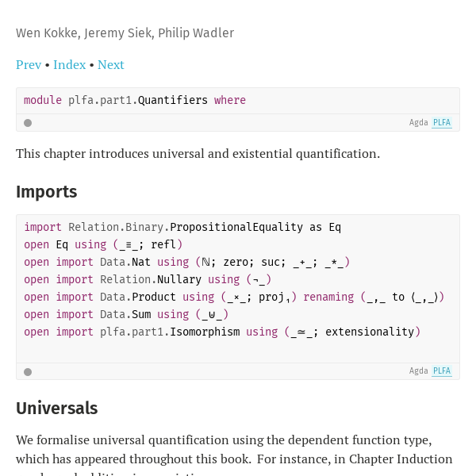The height and width of the screenshot is (476, 476).
Task: Click the refl identifier in Eq import
Action: 163,244
